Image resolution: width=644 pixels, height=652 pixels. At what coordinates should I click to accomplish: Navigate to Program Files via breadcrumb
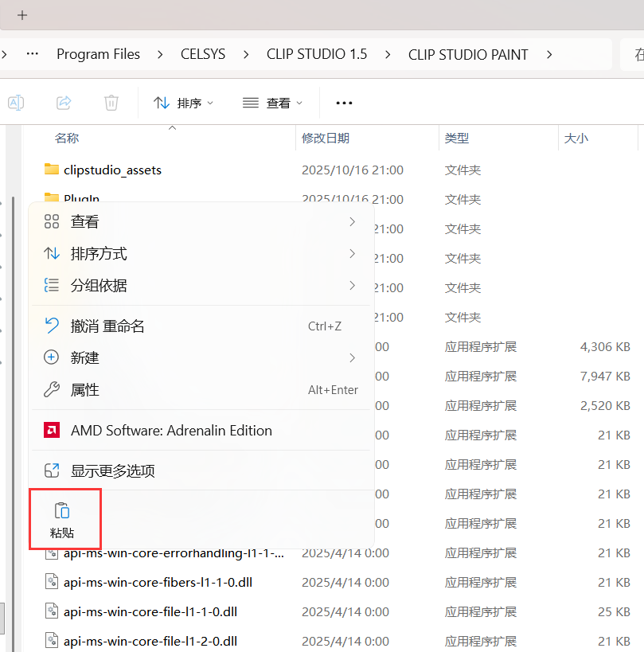pyautogui.click(x=98, y=53)
